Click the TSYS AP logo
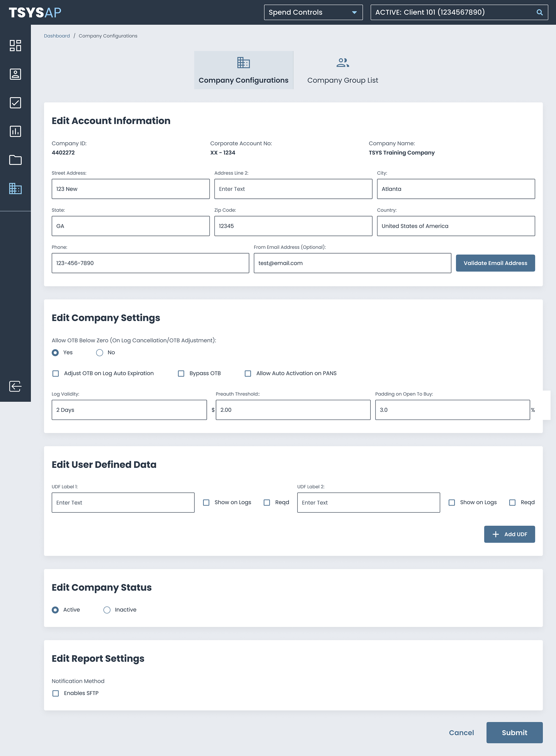 tap(35, 12)
